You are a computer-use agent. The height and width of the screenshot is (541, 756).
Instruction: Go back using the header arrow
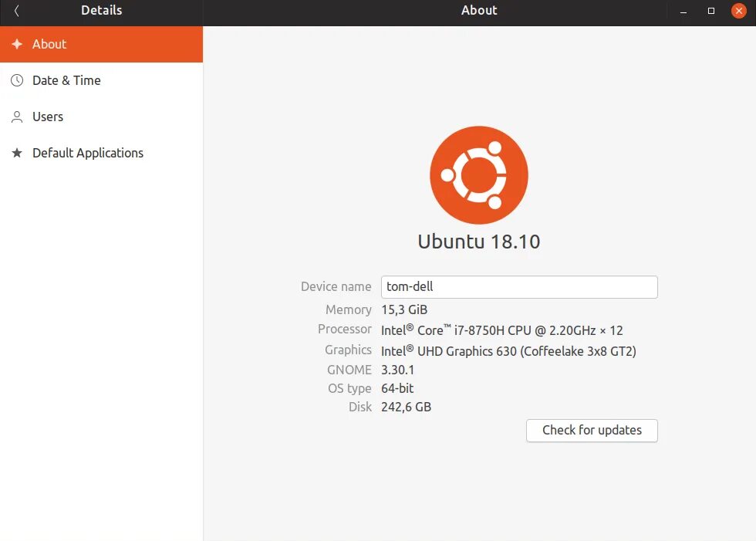[x=16, y=11]
